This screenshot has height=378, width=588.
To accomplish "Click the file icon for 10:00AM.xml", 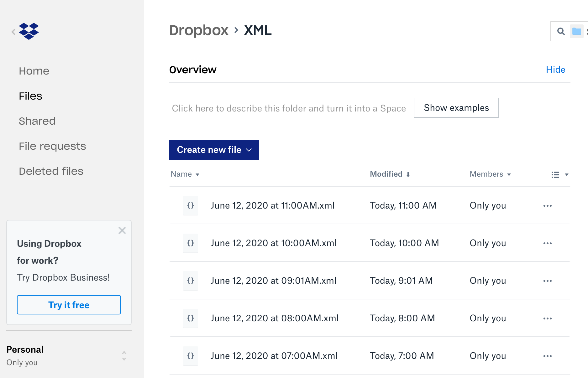I will click(x=191, y=243).
